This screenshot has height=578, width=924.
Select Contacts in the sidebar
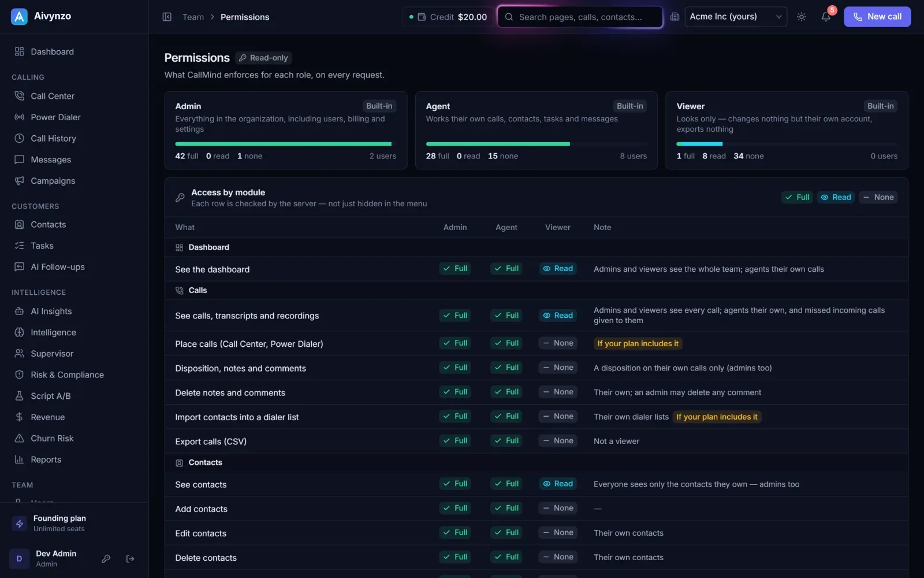point(74,225)
